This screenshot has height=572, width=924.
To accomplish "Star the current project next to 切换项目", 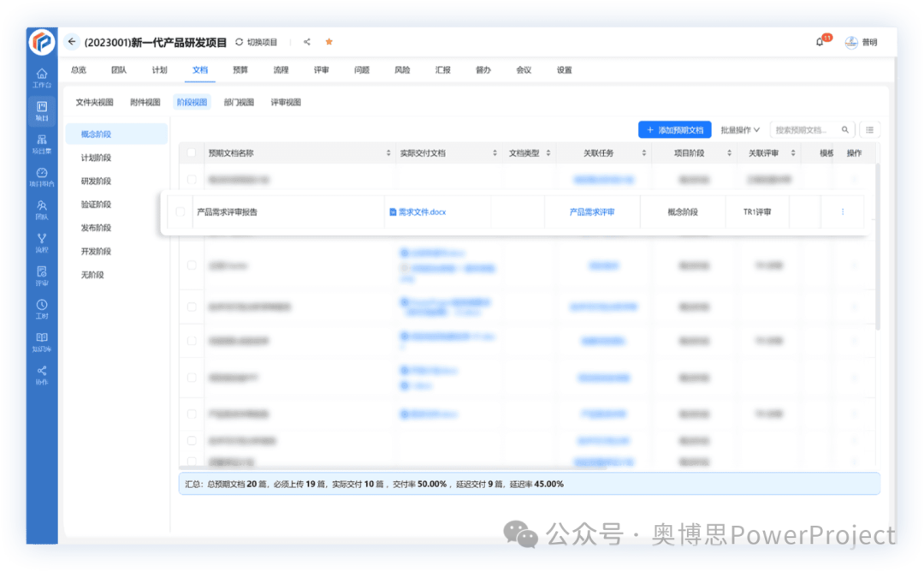I will [x=328, y=40].
